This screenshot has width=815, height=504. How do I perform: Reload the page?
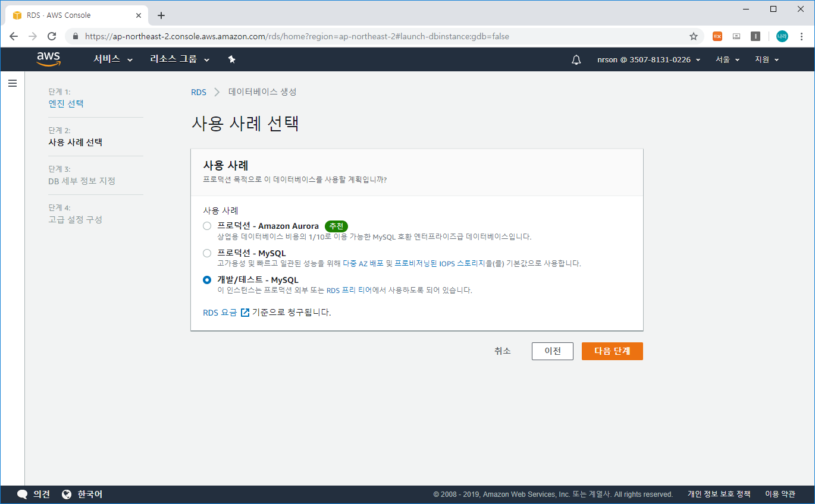point(52,36)
